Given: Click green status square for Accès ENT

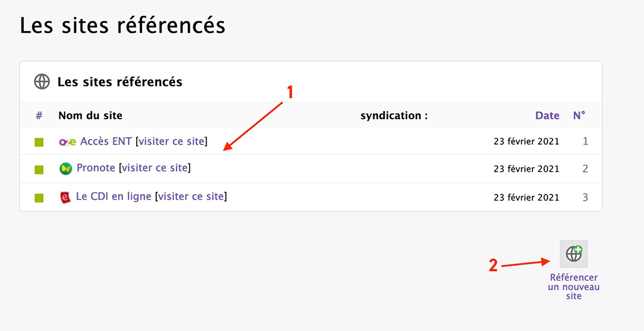Looking at the screenshot, I should pyautogui.click(x=39, y=142).
